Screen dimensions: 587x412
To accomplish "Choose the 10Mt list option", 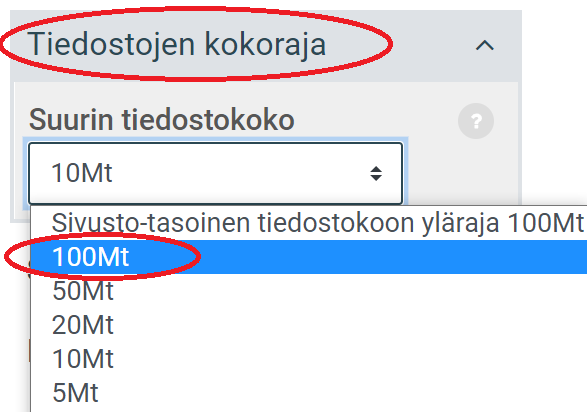I will [x=308, y=358].
